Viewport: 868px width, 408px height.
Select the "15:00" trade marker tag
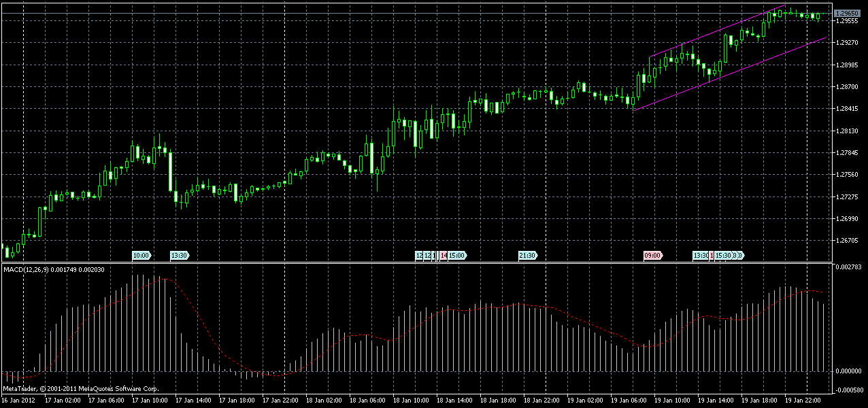tap(456, 256)
